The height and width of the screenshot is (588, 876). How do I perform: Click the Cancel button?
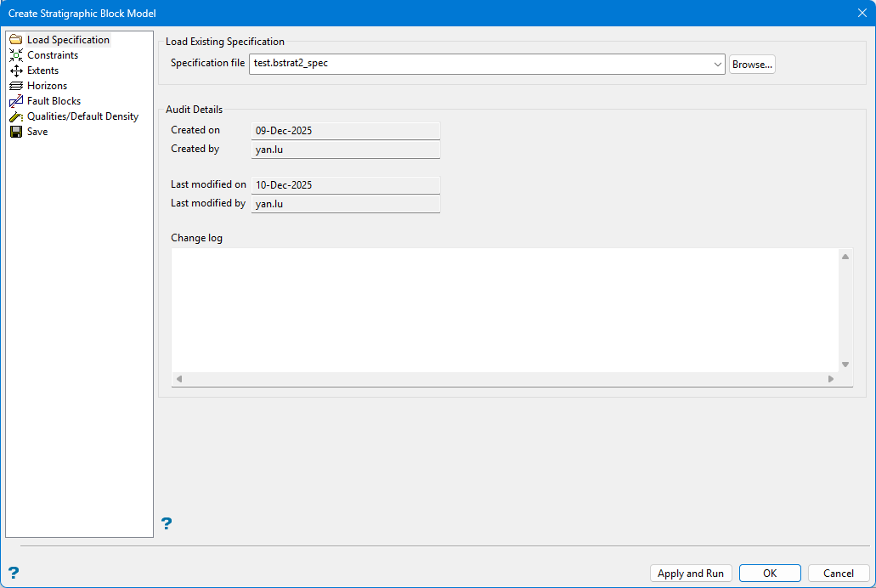[838, 574]
